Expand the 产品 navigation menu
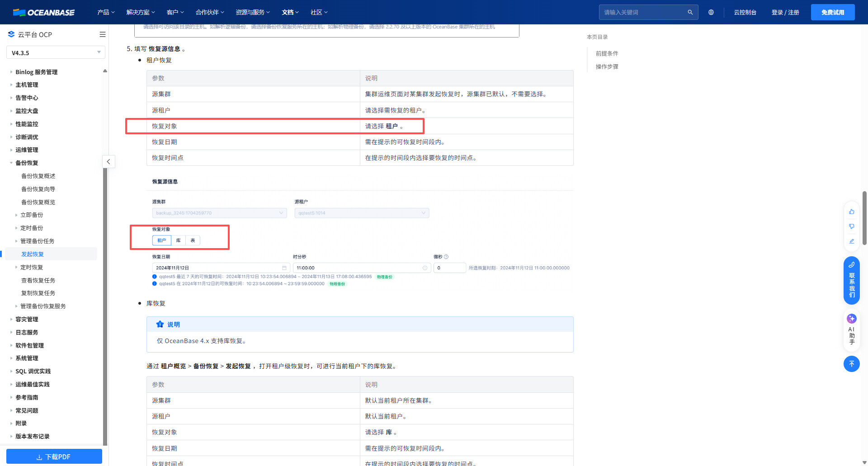Viewport: 868px width, 466px height. click(106, 12)
